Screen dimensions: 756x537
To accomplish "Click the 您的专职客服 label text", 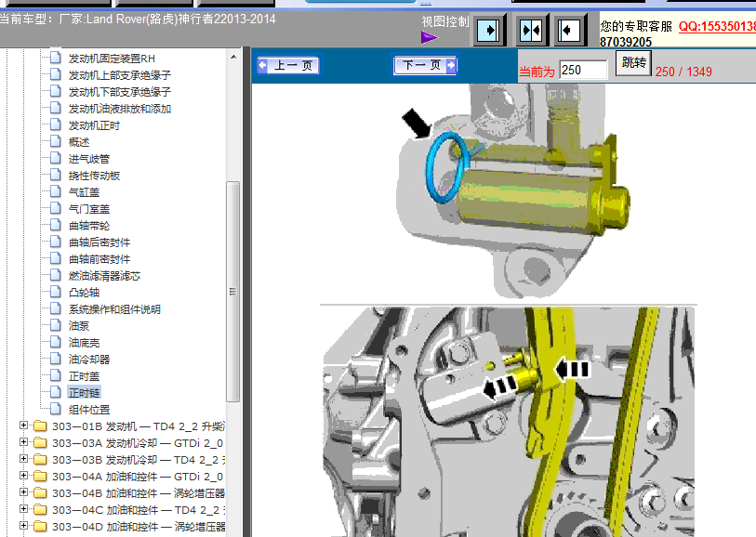I will pyautogui.click(x=636, y=27).
